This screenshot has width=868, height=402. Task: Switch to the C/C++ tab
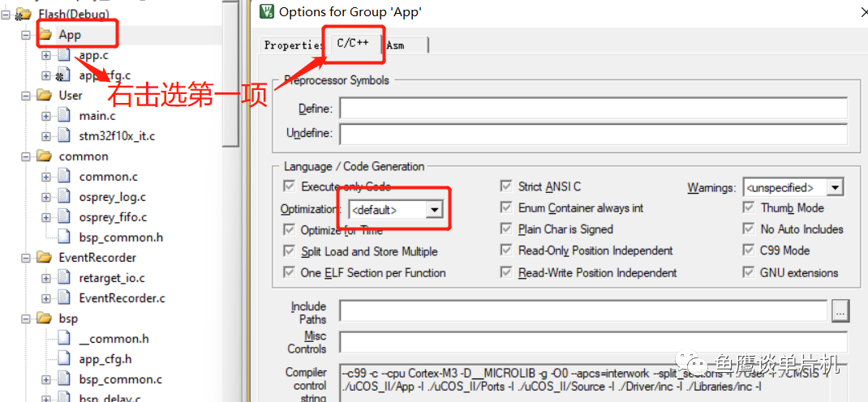pos(353,43)
